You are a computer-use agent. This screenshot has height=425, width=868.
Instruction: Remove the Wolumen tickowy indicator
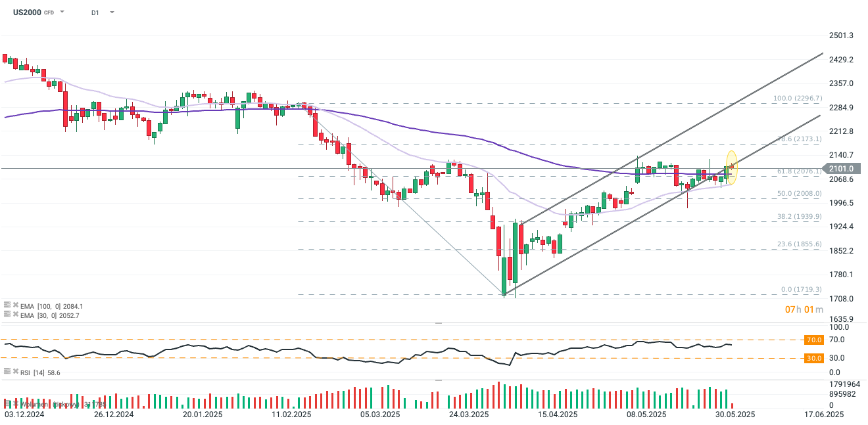pos(16,403)
